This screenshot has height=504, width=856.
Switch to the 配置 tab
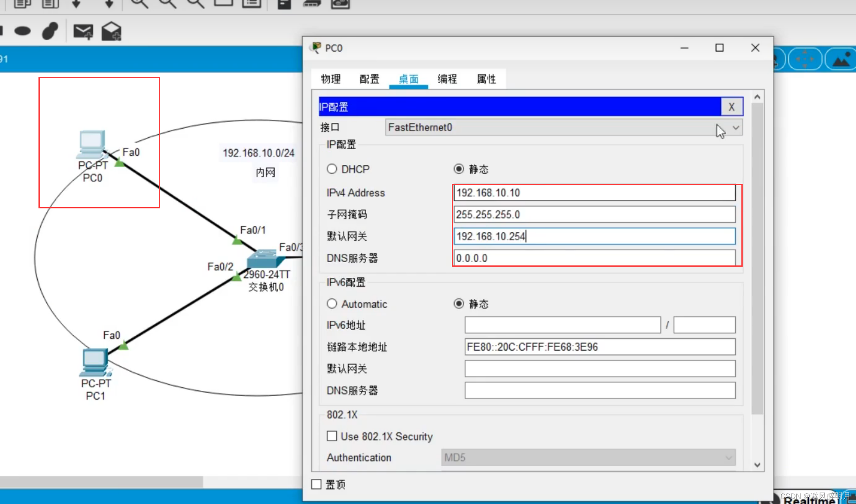(369, 79)
